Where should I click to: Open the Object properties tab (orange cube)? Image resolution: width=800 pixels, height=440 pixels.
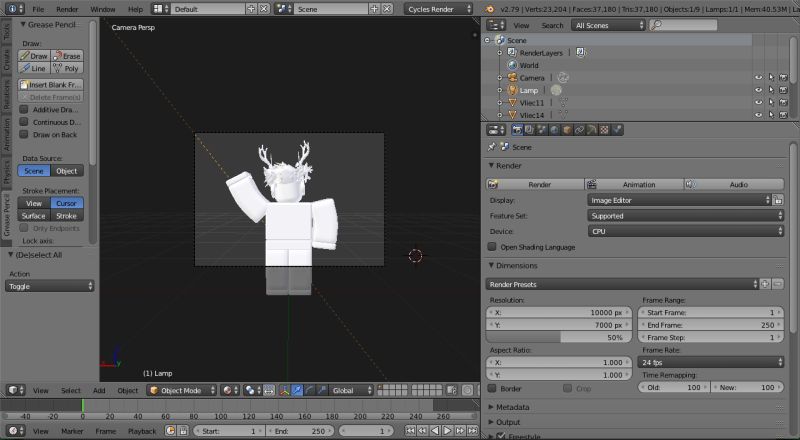tap(567, 130)
